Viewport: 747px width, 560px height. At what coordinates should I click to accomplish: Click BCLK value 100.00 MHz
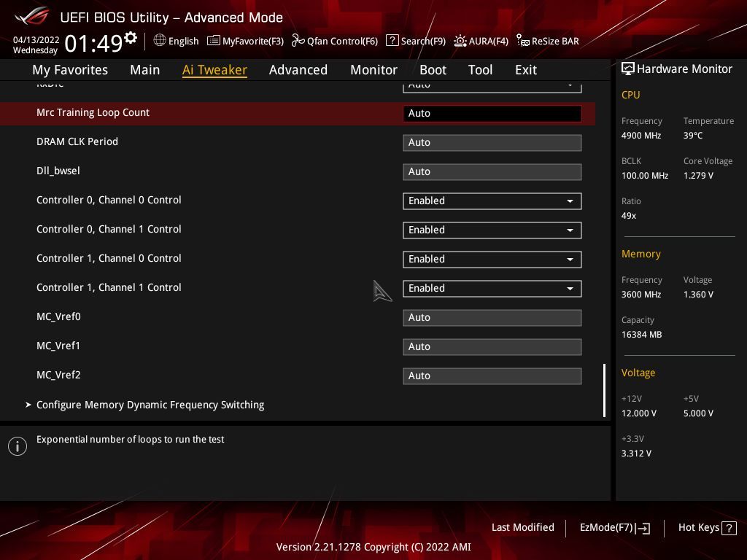coord(645,175)
